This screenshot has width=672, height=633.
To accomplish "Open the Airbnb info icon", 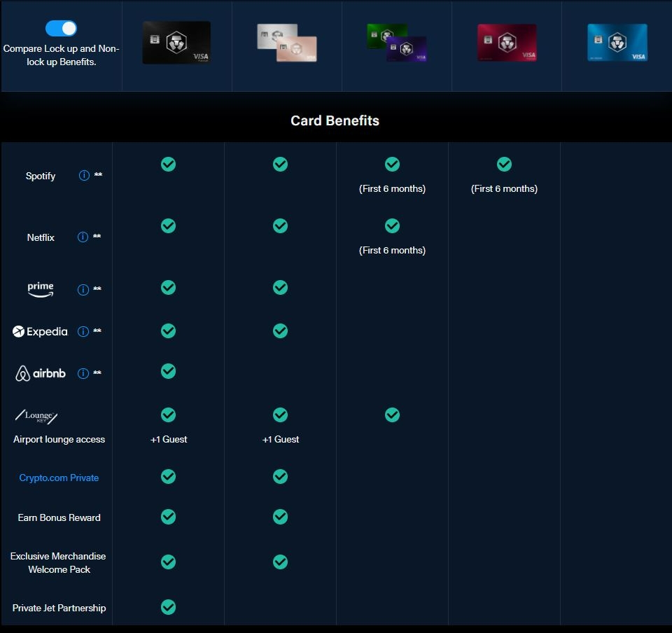I will click(x=83, y=373).
